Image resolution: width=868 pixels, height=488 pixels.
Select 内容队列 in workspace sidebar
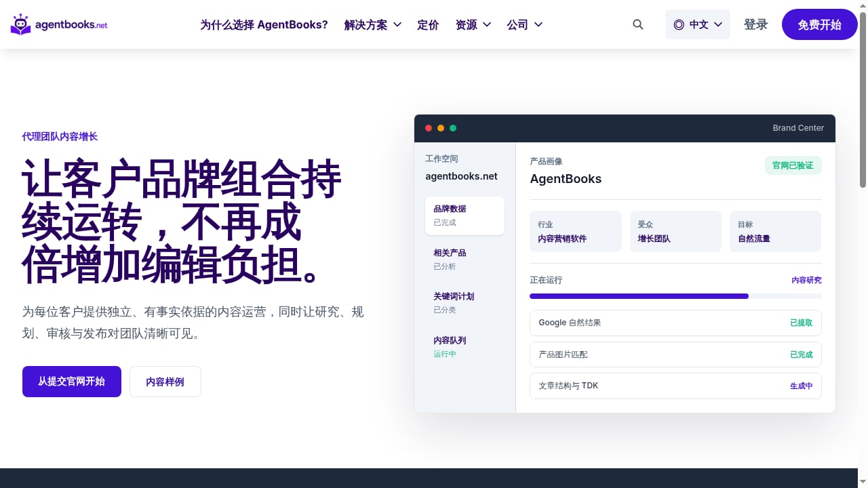pyautogui.click(x=465, y=347)
